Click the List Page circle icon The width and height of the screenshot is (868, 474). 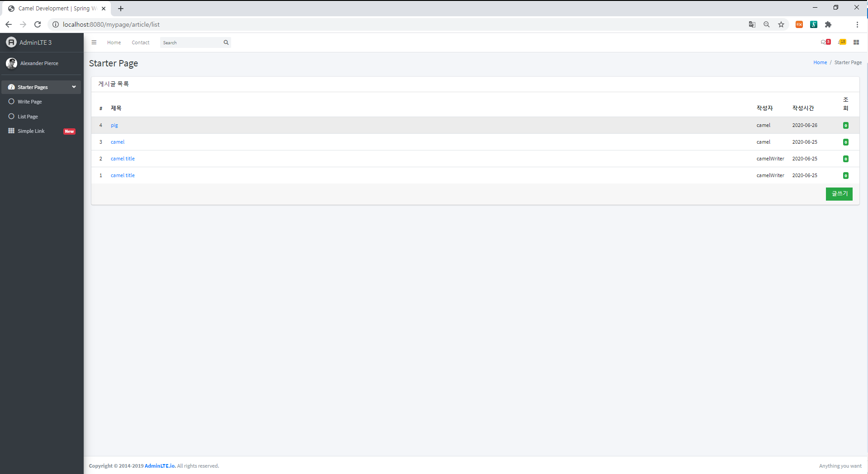[x=11, y=117]
